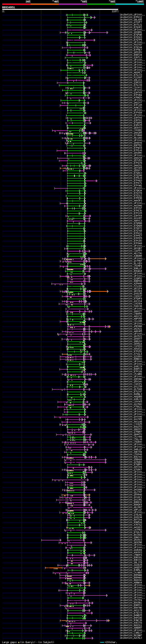Screen dimensions: 146x644
Task: Select hit label UniRef100_B7PYQ7
Action: pyautogui.click(x=131, y=208)
